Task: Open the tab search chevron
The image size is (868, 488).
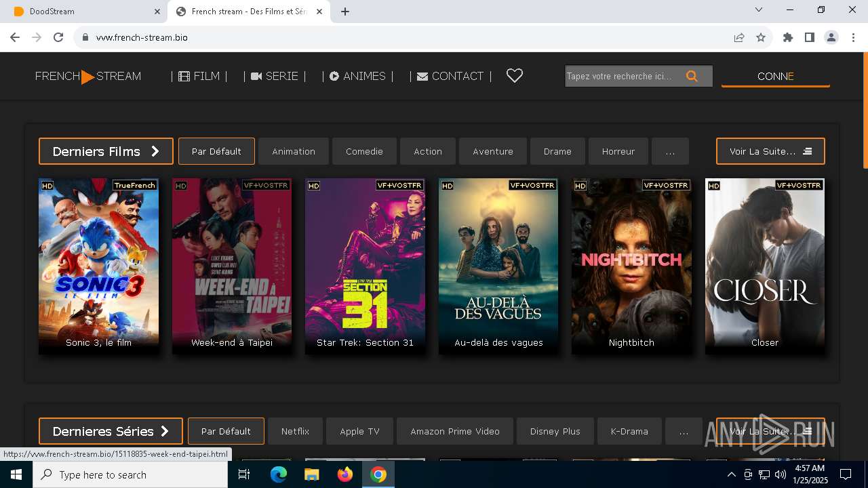Action: coord(759,9)
